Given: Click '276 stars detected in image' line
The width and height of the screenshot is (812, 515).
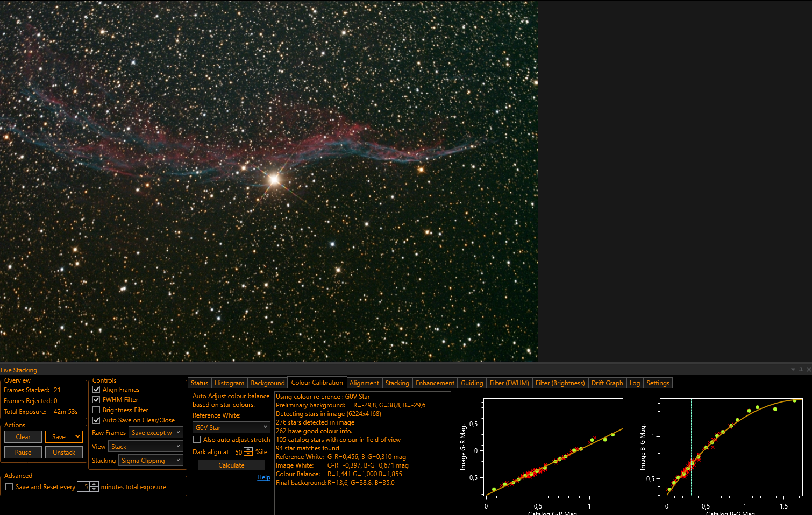Looking at the screenshot, I should (315, 422).
